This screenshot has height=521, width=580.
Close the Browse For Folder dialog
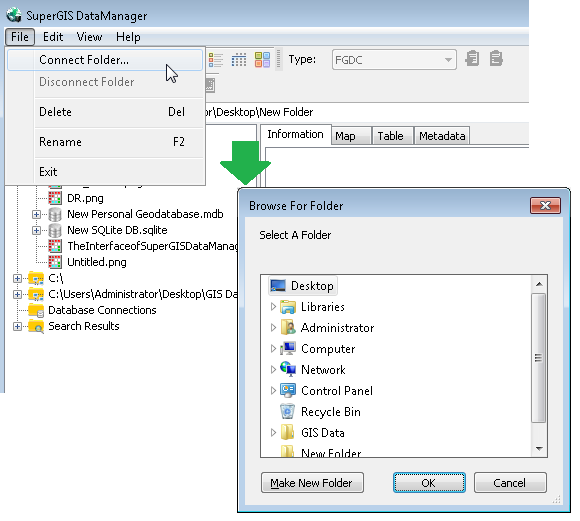coord(546,205)
